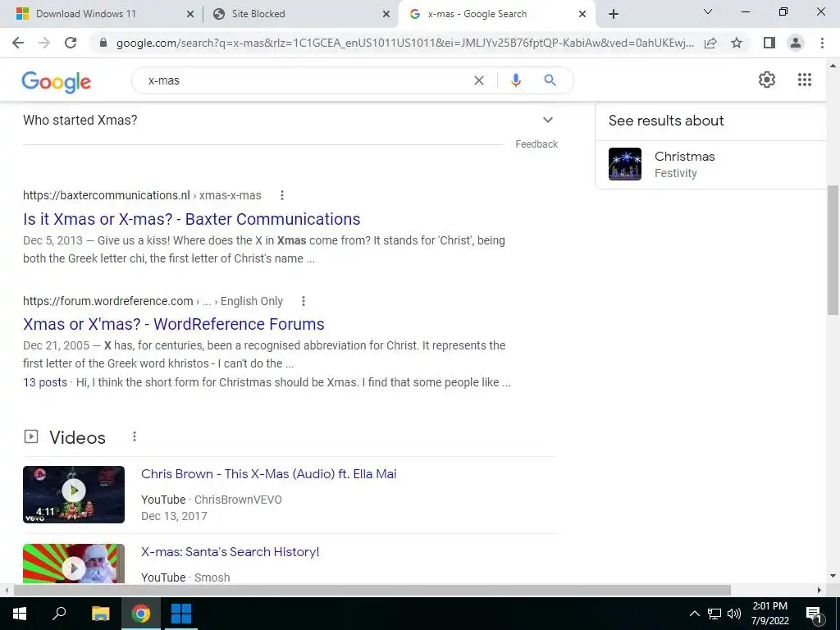Open the Christmas Festivity result card
Image resolution: width=840 pixels, height=630 pixels.
tap(711, 164)
